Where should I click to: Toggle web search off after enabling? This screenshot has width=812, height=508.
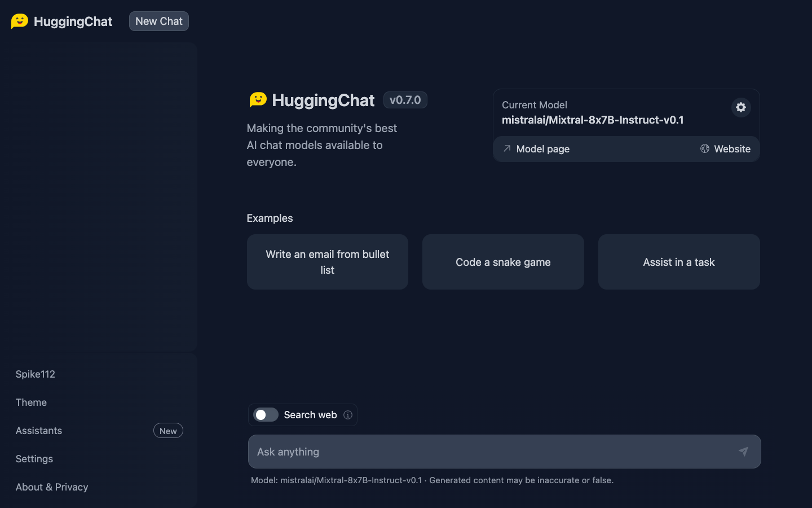pos(265,415)
